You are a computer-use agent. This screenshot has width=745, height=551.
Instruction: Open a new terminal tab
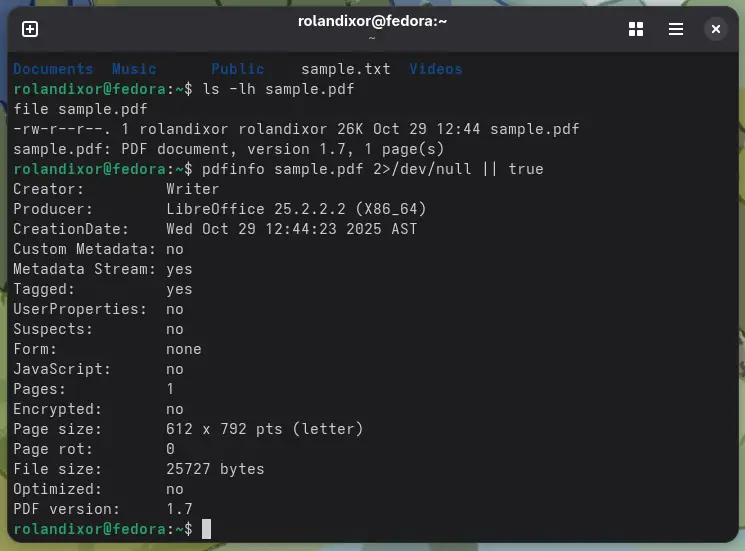[x=30, y=29]
